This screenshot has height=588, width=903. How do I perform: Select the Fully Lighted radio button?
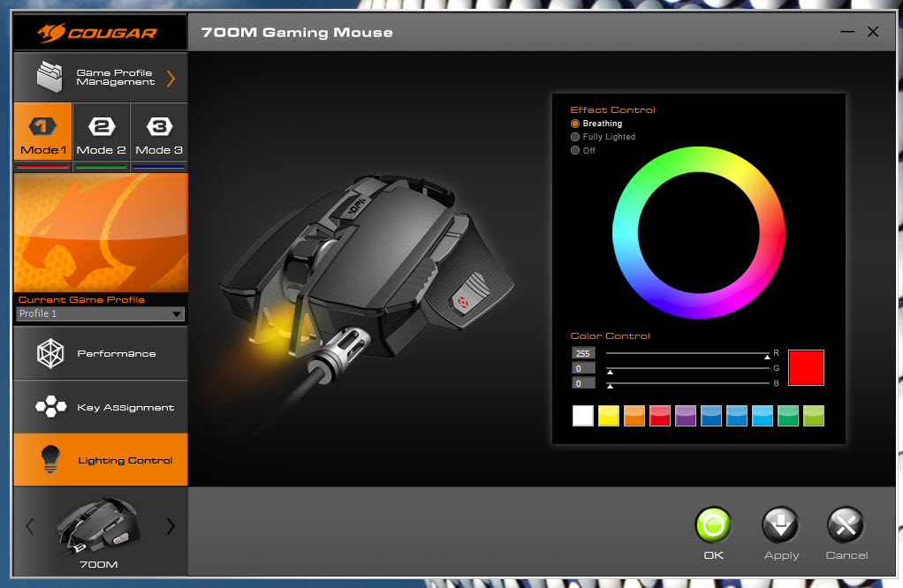click(574, 137)
